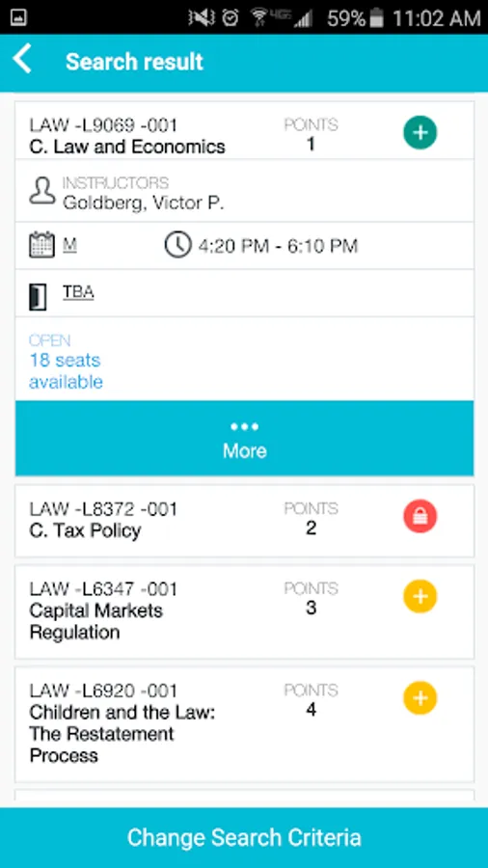Expand the Capital Markets Regulation card

click(x=245, y=611)
